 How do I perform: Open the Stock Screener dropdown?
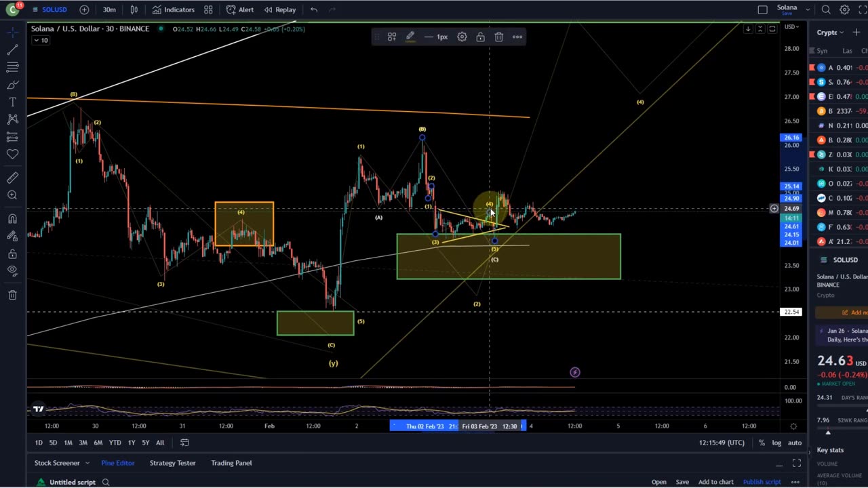62,463
